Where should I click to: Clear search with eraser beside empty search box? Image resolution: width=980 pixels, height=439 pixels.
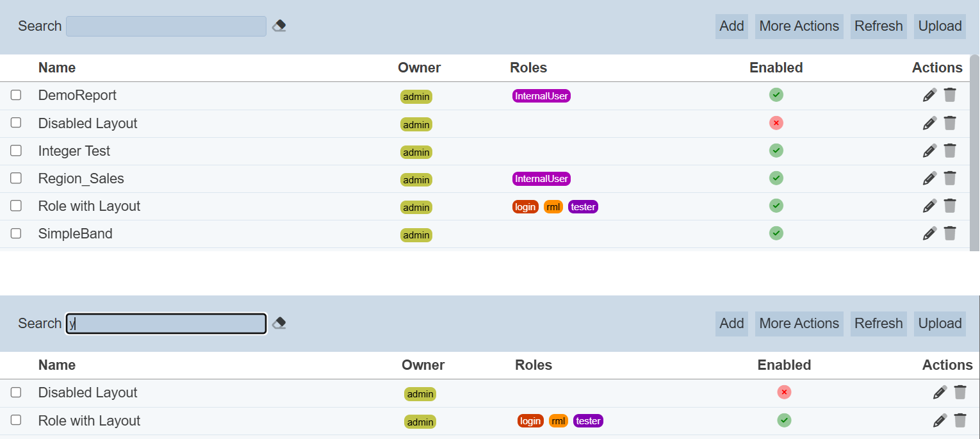tap(279, 26)
